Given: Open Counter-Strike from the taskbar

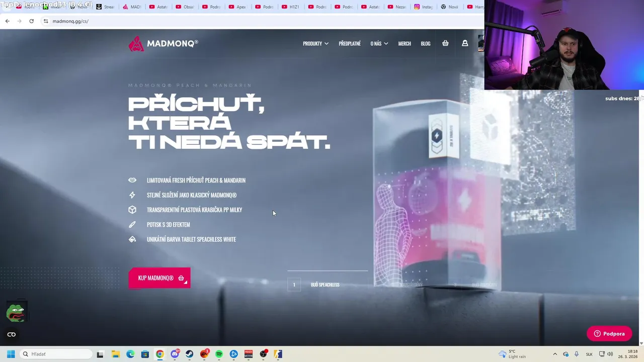Looking at the screenshot, I should tap(278, 354).
